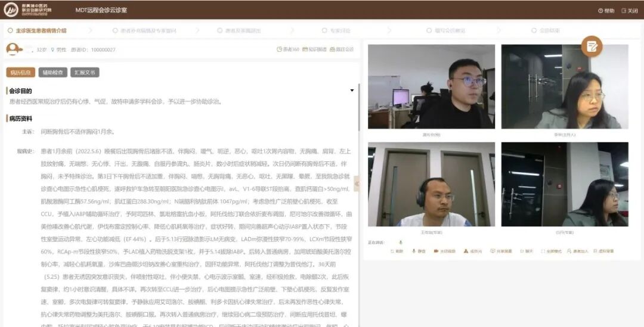644x327 pixels.
Task: Click the 患者加入 patient join button
Action: 577,251
